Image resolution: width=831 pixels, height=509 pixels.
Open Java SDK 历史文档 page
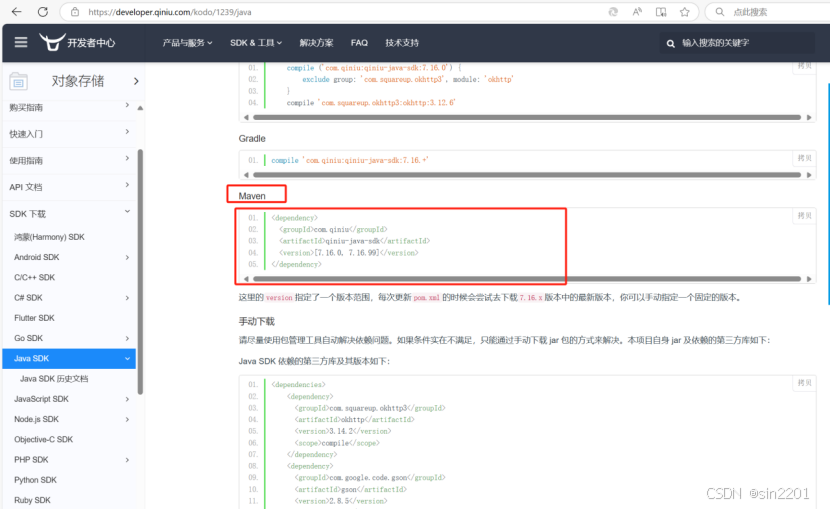[x=54, y=379]
